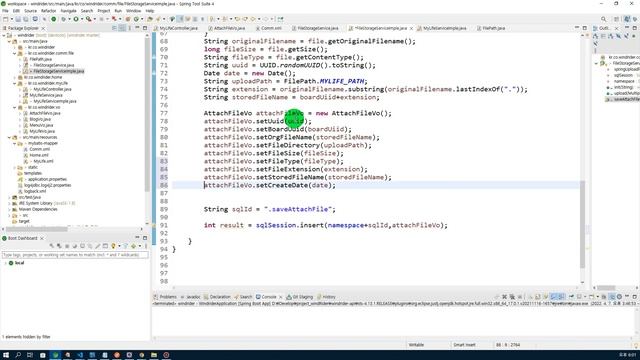The height and width of the screenshot is (360, 640).
Task: Select Home.xml in mybatis-mapper
Action: pyautogui.click(x=39, y=155)
